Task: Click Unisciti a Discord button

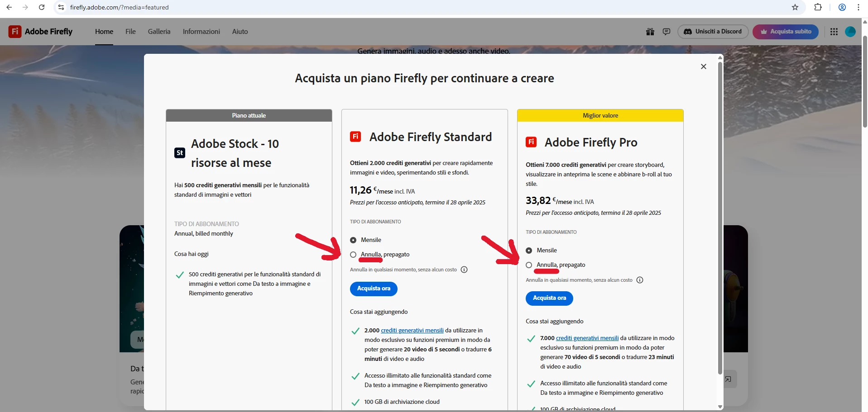Action: [x=713, y=32]
